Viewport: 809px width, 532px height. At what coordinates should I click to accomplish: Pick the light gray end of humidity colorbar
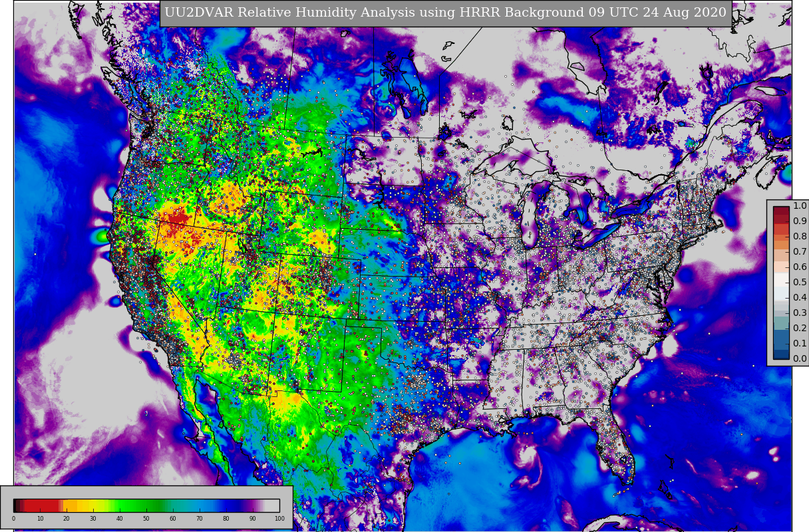[x=272, y=505]
